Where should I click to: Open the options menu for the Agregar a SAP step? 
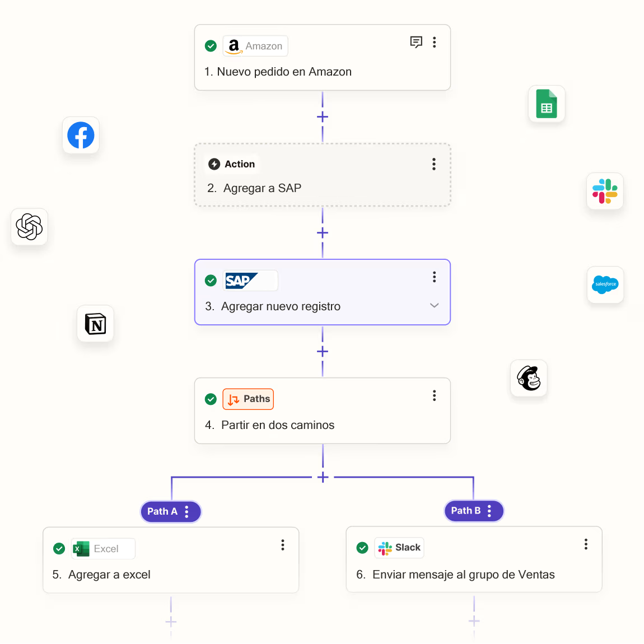click(434, 164)
